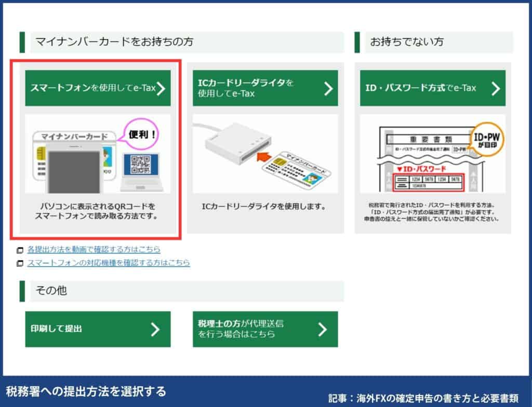Click the caption 税務署への提出方法を選択する
The height and width of the screenshot is (407, 532).
tap(86, 391)
